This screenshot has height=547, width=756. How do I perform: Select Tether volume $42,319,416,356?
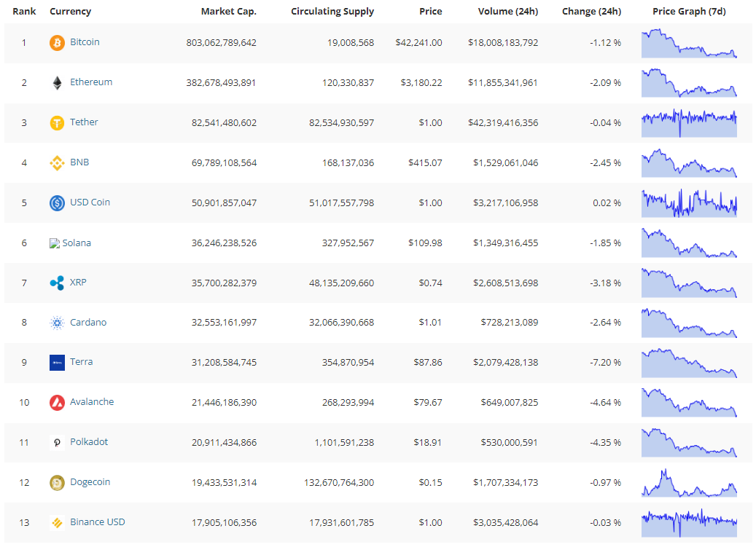(x=503, y=123)
